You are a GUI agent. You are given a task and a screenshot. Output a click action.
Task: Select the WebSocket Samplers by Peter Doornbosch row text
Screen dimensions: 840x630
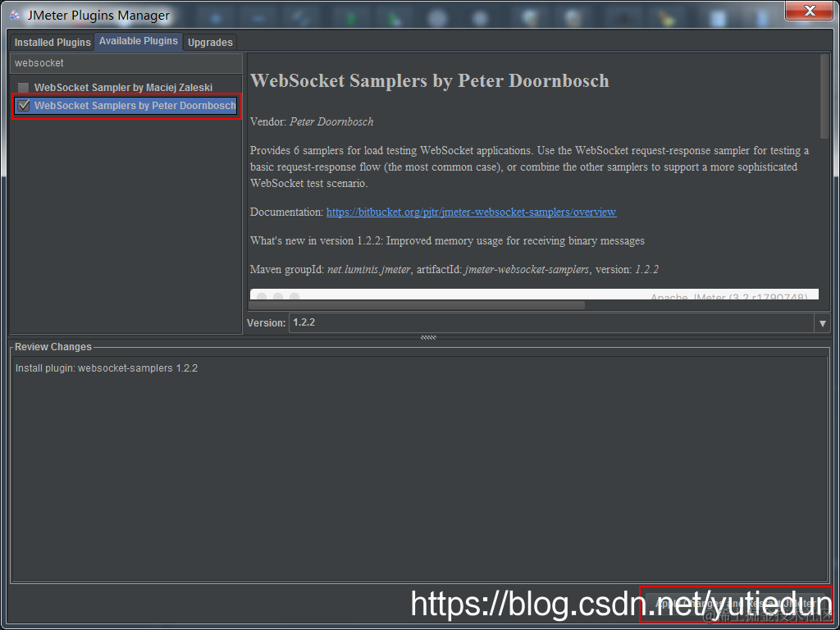(x=135, y=106)
